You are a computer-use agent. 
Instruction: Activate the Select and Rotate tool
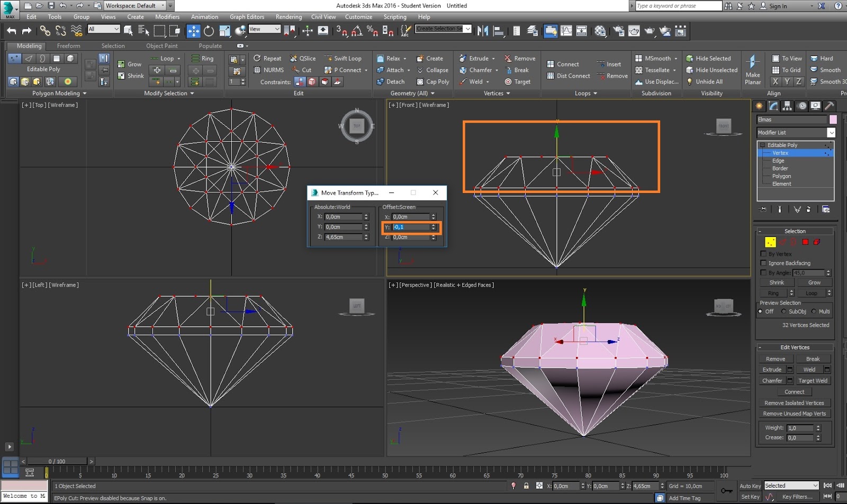point(209,31)
